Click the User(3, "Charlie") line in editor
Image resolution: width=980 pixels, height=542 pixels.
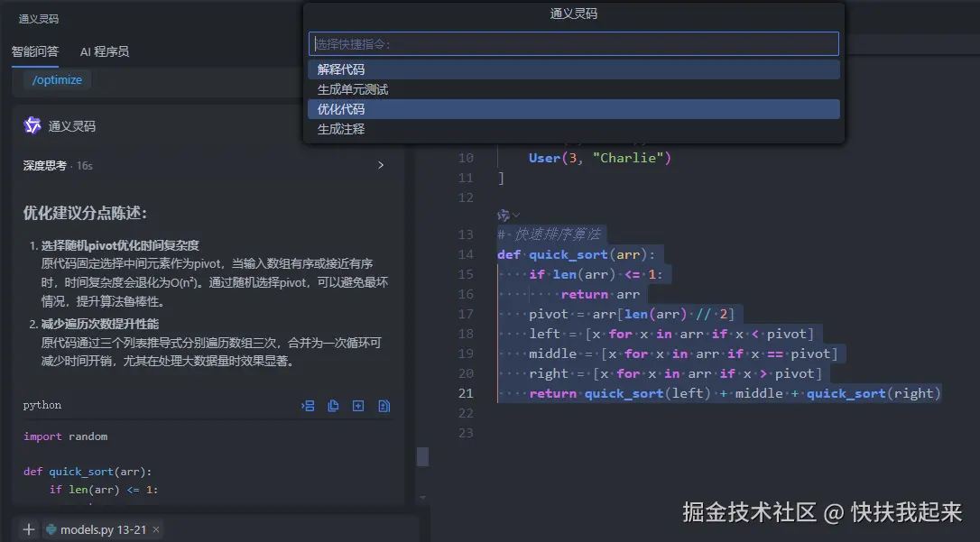[600, 158]
